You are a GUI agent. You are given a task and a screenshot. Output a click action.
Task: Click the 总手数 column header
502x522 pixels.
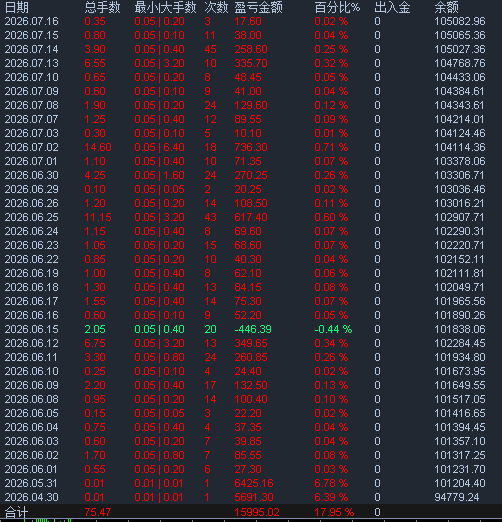pos(102,7)
